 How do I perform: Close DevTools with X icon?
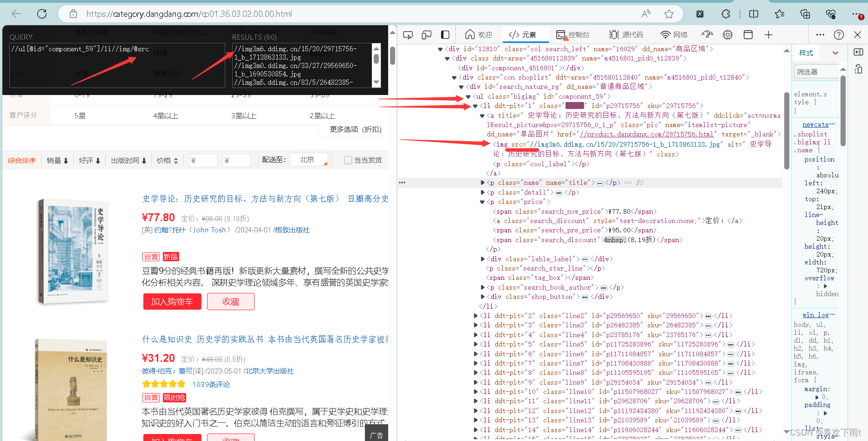point(858,35)
